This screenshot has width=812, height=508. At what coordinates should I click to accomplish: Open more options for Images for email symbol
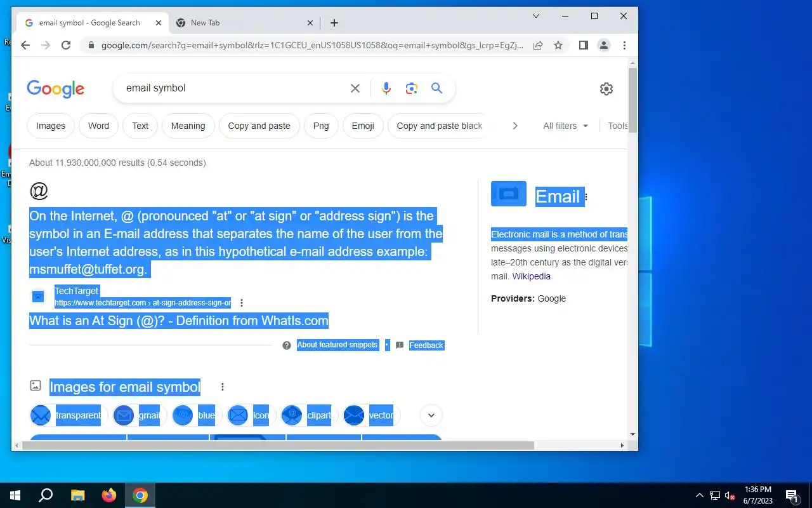[x=223, y=387]
